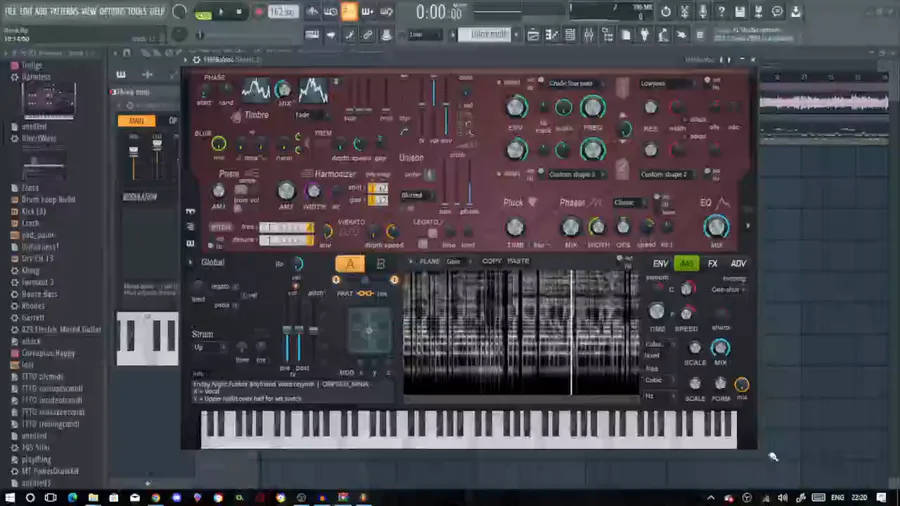
Task: Open Windows Start menu
Action: tap(10, 497)
